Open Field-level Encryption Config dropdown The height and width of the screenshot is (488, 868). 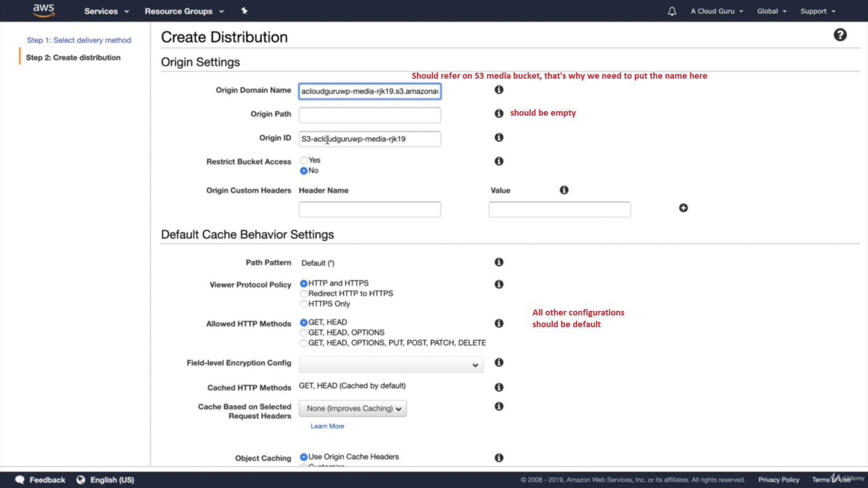click(x=391, y=365)
